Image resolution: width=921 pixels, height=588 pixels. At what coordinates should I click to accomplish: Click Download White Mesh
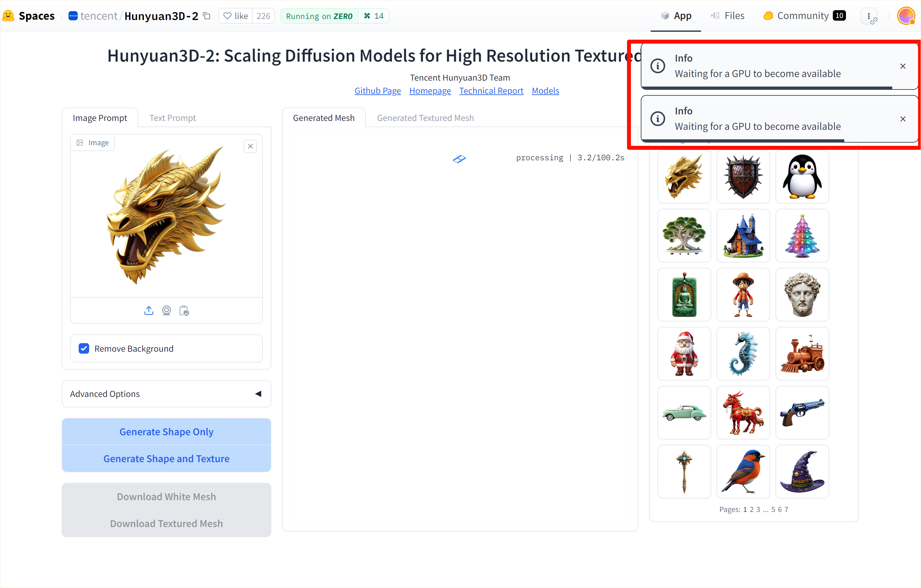(x=167, y=496)
